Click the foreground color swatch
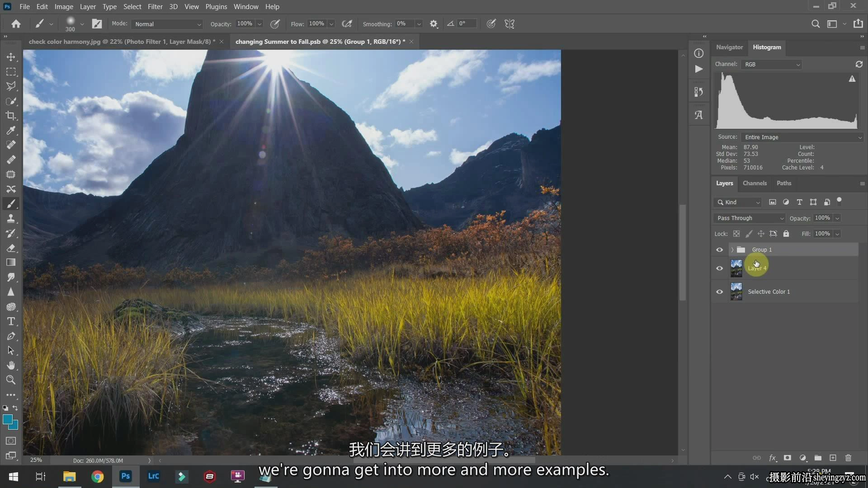Screen dimensions: 868x488 click(x=8, y=420)
